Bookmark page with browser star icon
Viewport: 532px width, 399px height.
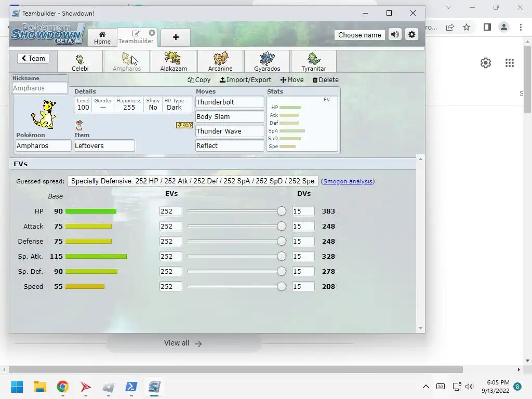(467, 27)
